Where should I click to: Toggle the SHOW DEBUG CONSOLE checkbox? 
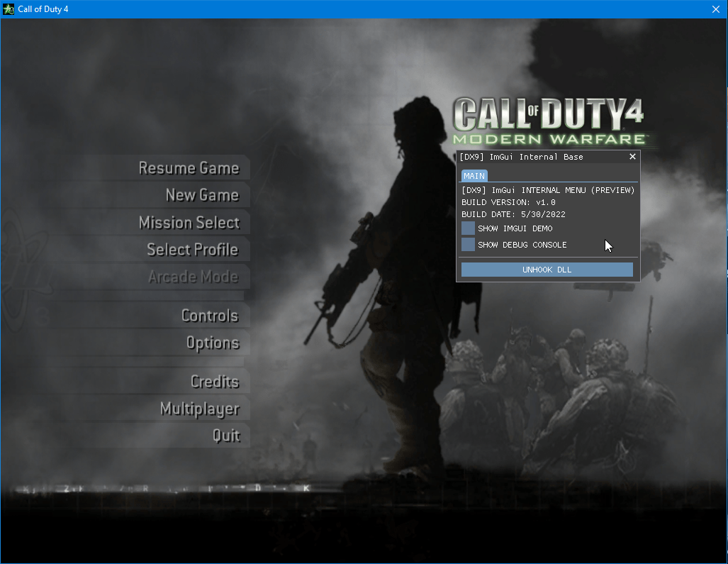[x=468, y=244]
